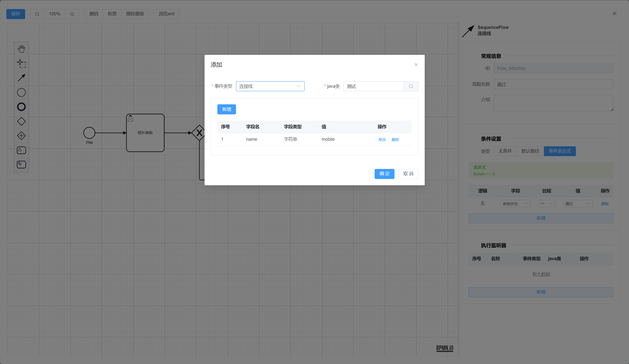Click the blue 新增 button in dialog
Viewport: 629px width, 364px height.
pyautogui.click(x=226, y=109)
